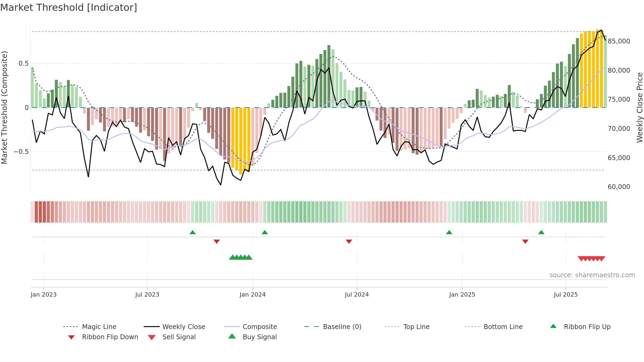Toggle the Sell Signal legend entry
The height and width of the screenshot is (362, 644).
point(171,337)
